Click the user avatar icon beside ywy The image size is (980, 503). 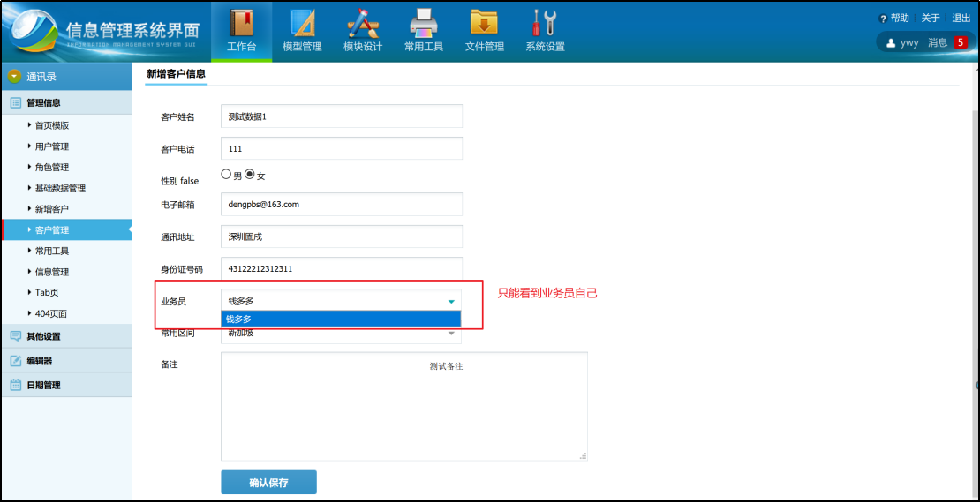(x=891, y=43)
